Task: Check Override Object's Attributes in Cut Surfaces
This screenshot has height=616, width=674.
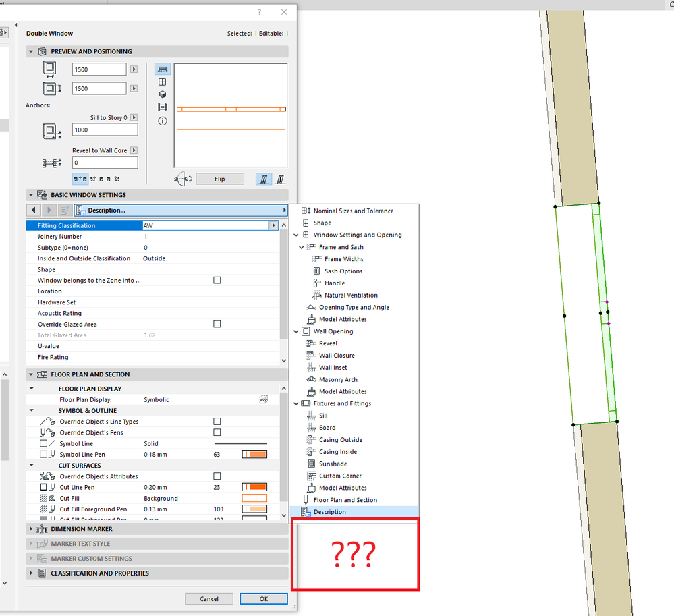Action: point(217,476)
